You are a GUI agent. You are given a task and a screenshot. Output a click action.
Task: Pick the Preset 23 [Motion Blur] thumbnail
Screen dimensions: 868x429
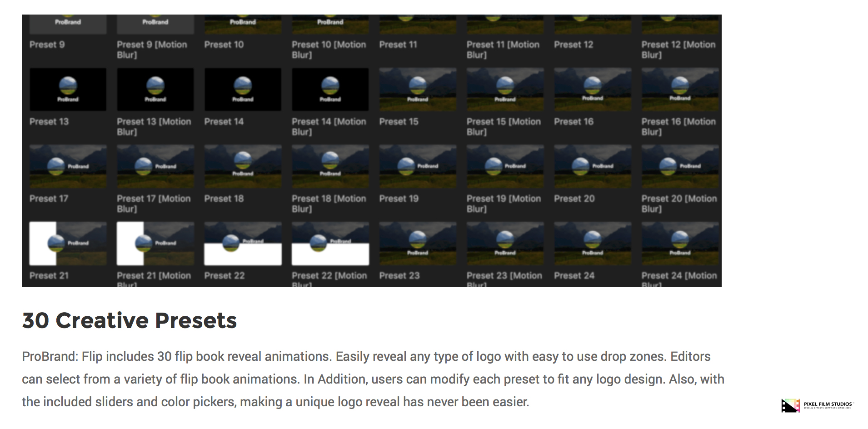[x=505, y=244]
